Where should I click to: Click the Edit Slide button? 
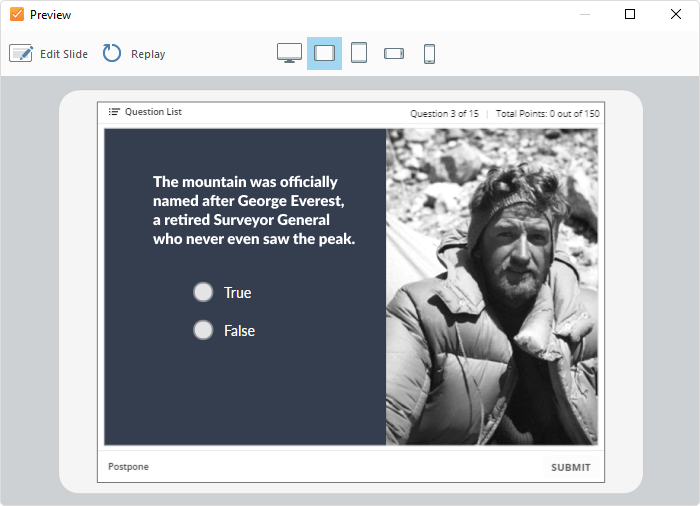pos(49,54)
